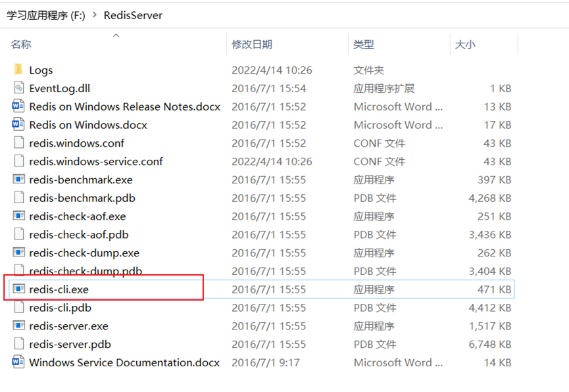Sort by the 大小 column header
569x392 pixels.
pos(465,44)
